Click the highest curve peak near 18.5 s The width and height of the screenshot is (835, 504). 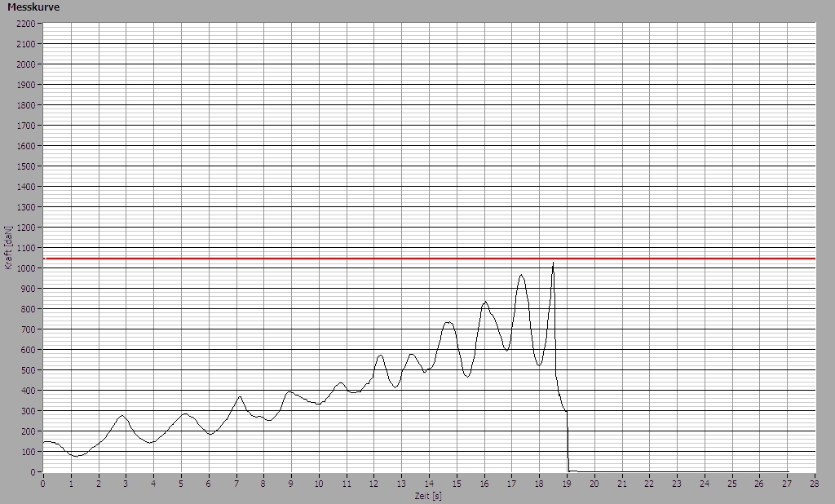(554, 263)
